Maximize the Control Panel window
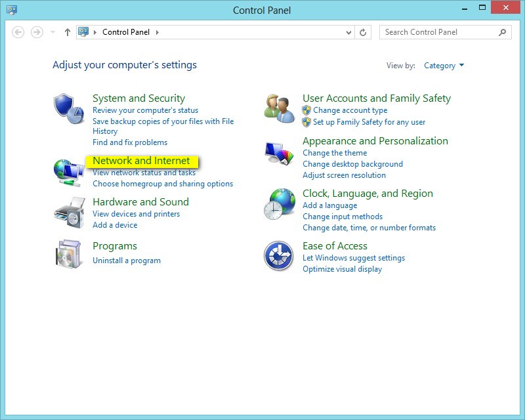 pyautogui.click(x=482, y=8)
